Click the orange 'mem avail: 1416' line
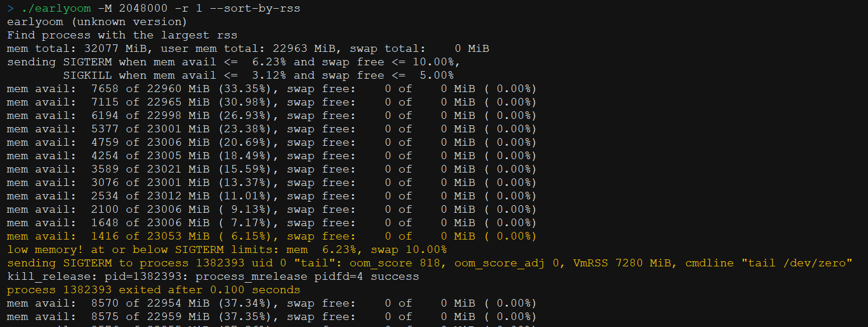868x327 pixels. pyautogui.click(x=271, y=237)
